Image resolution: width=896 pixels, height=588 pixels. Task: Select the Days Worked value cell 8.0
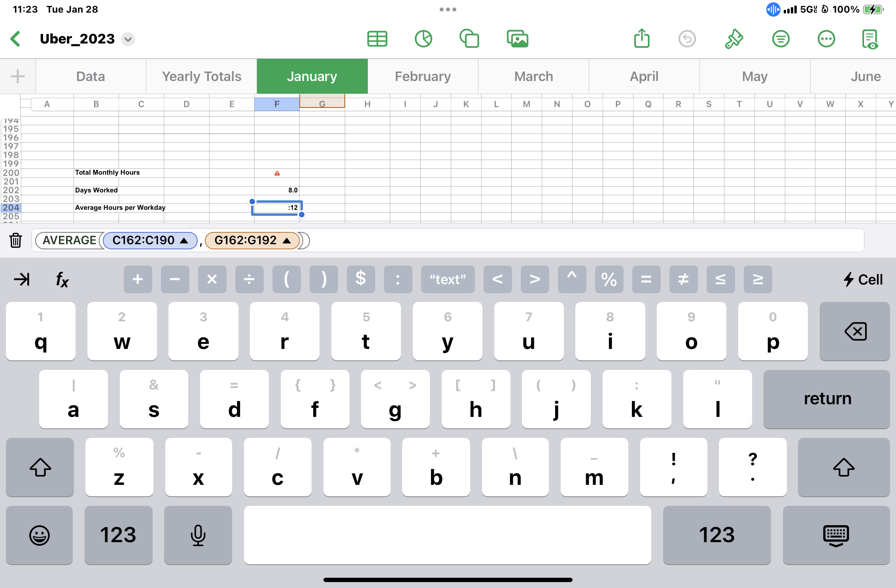coord(277,190)
